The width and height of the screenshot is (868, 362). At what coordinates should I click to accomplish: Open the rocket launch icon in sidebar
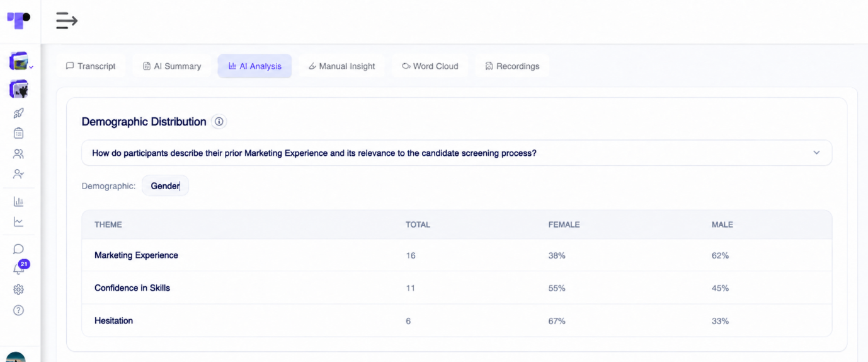coord(18,113)
